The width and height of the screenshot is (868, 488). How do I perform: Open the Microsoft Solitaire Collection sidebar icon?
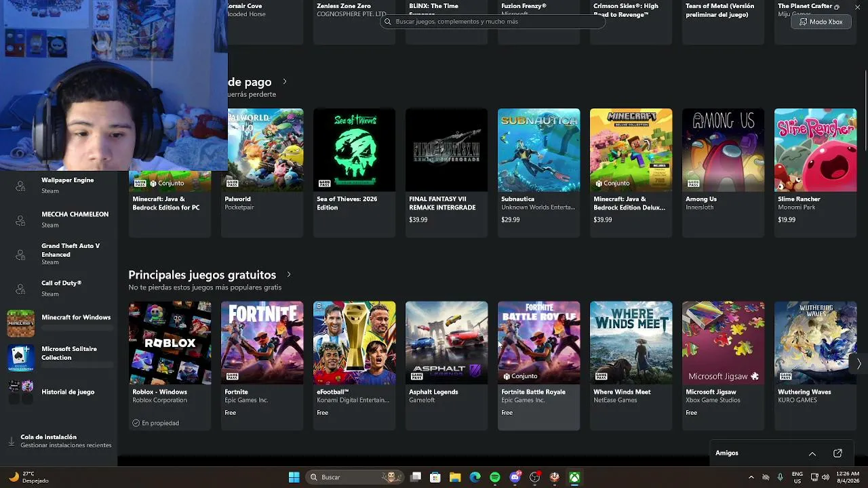coord(20,357)
